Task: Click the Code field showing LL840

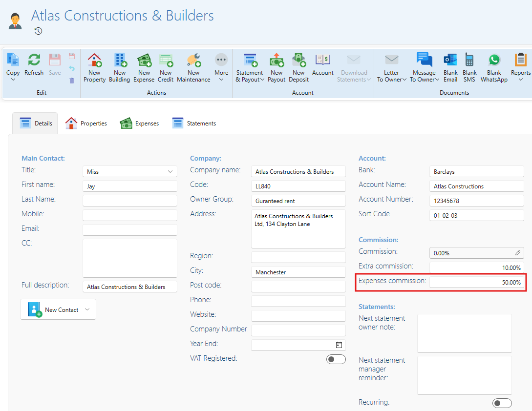Action: (298, 186)
